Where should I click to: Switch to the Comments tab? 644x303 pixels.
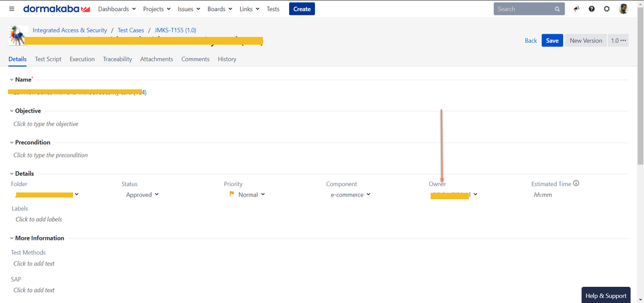pyautogui.click(x=196, y=59)
